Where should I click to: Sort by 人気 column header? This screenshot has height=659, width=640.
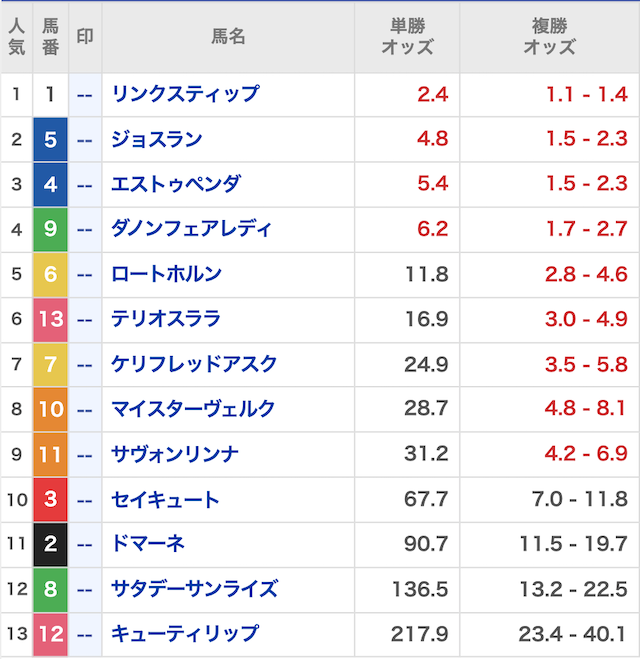tap(16, 37)
